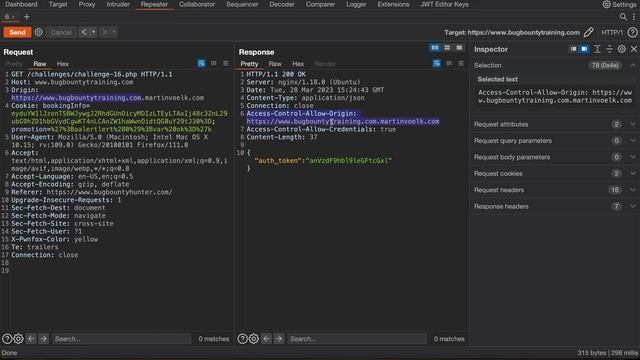
Task: Switch to the Sequencer tab
Action: [x=242, y=4]
